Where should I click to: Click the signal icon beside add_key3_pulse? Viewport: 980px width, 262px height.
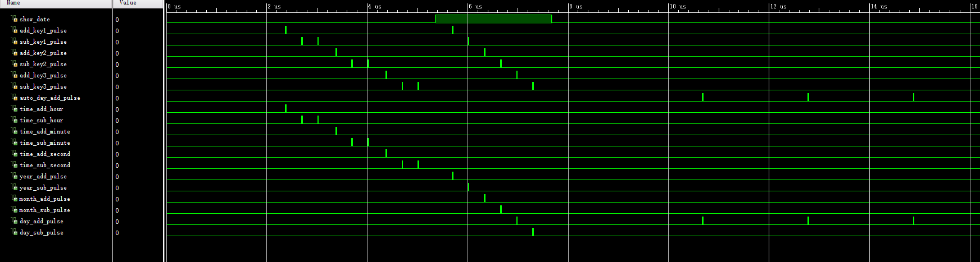(14, 75)
